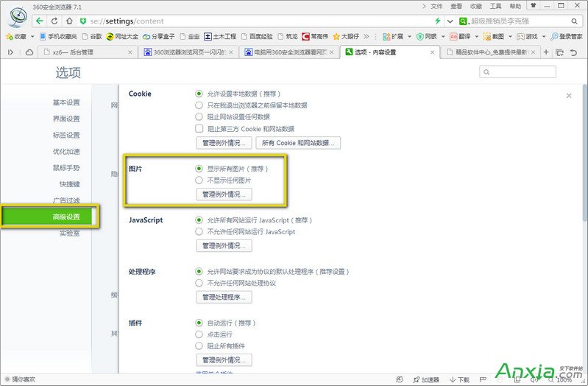Open the 收藏 star favorites button

point(16,36)
